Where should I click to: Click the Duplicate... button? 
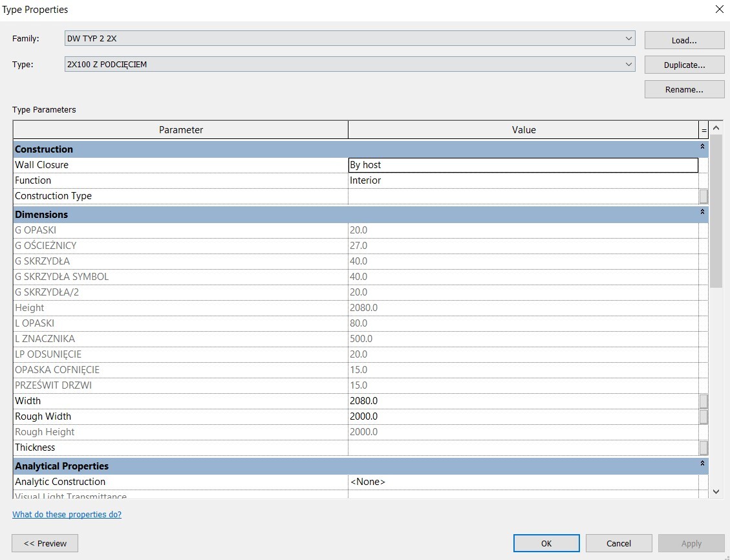pos(684,65)
